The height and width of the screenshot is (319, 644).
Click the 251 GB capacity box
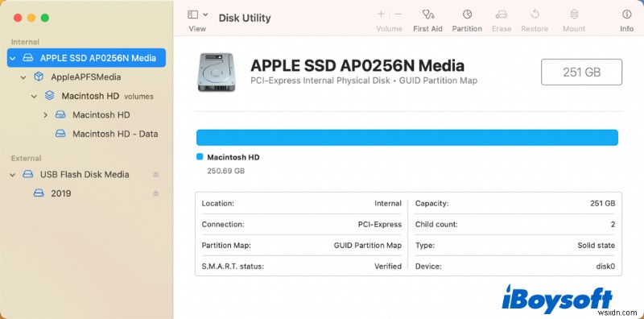(581, 72)
